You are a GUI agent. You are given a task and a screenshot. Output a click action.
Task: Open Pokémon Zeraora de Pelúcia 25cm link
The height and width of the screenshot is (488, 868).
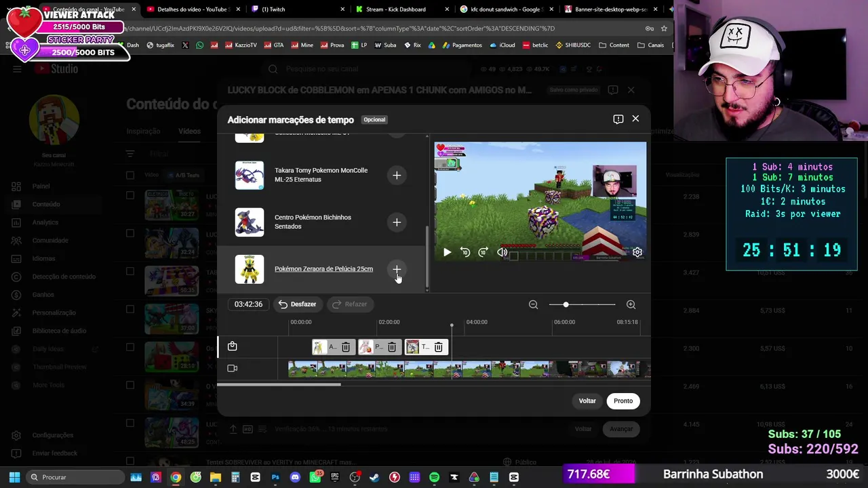323,269
